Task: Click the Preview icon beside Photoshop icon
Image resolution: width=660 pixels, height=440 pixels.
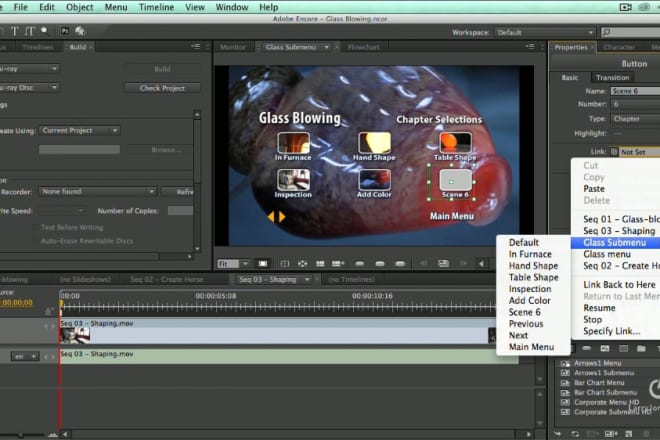Action: point(80,31)
